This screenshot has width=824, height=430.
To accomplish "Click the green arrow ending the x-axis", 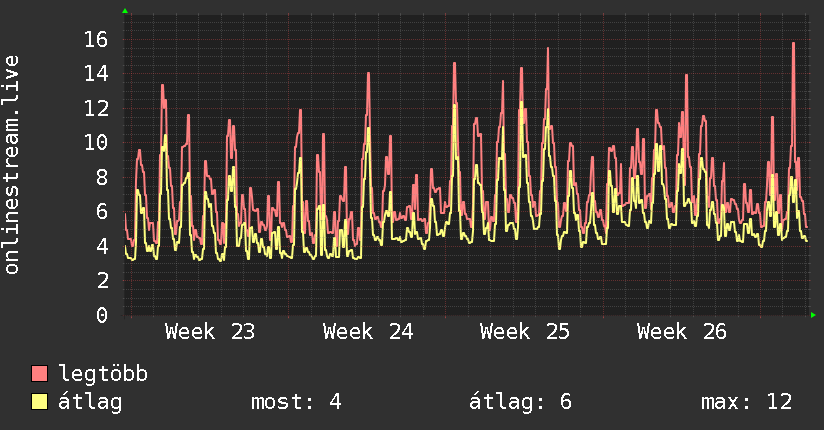I will tap(813, 315).
